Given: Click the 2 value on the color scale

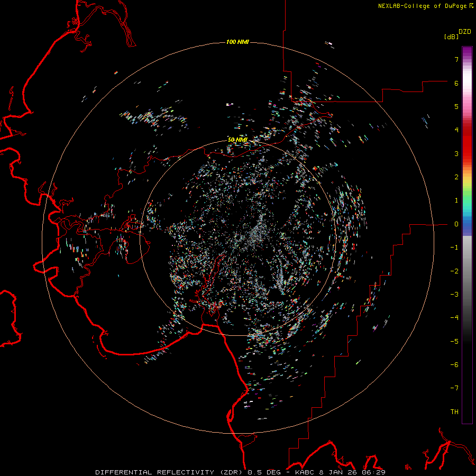Looking at the screenshot, I should tap(456, 177).
